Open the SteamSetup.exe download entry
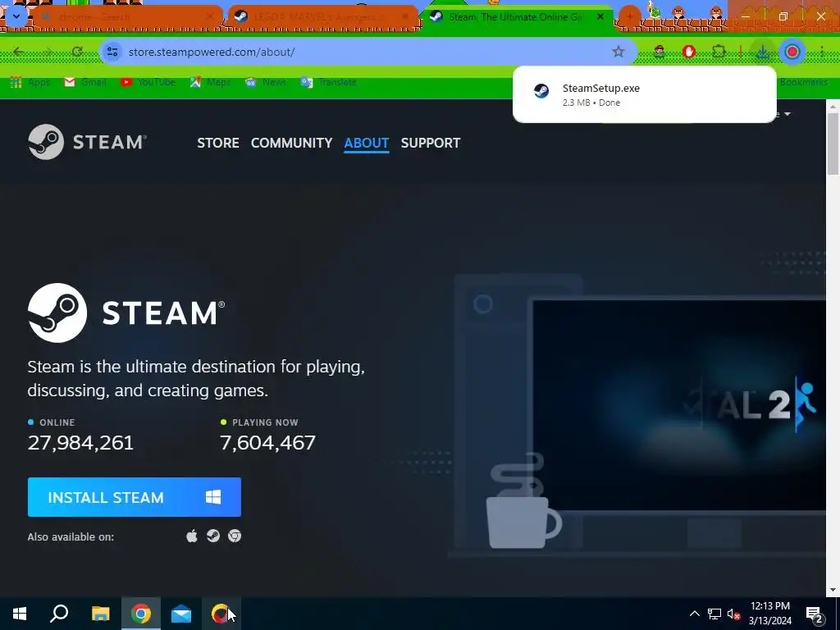 tap(644, 95)
